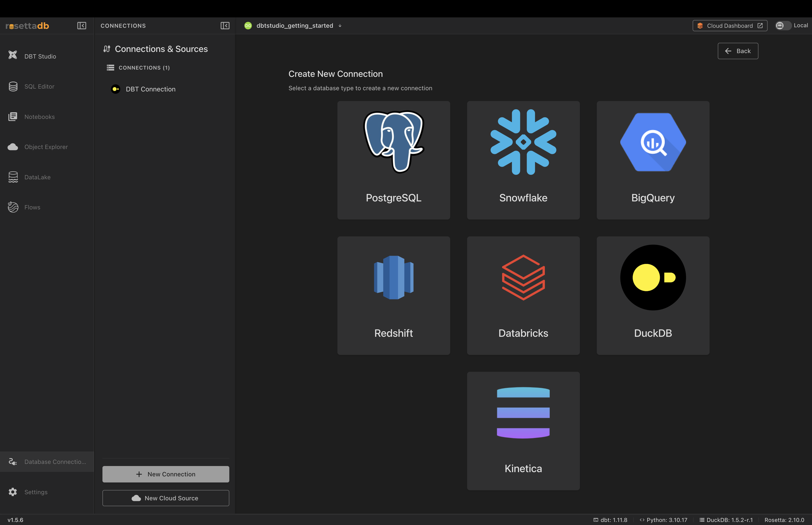Click the Object Explorer cloud icon
The height and width of the screenshot is (525, 812).
(13, 147)
